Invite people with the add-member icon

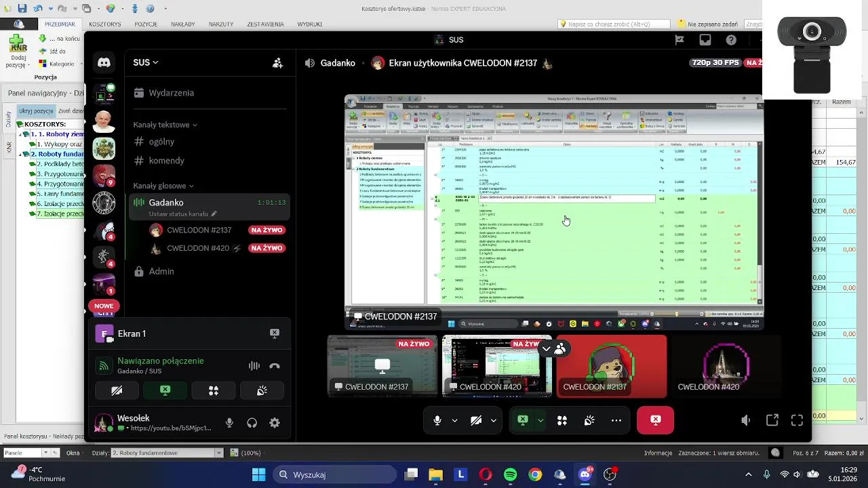coord(277,62)
